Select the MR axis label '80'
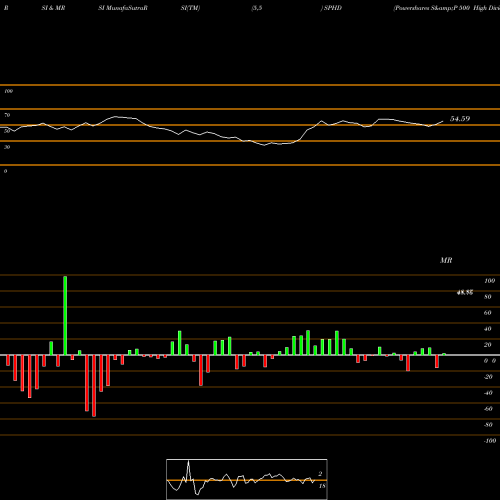The image size is (500, 500). [x=488, y=297]
